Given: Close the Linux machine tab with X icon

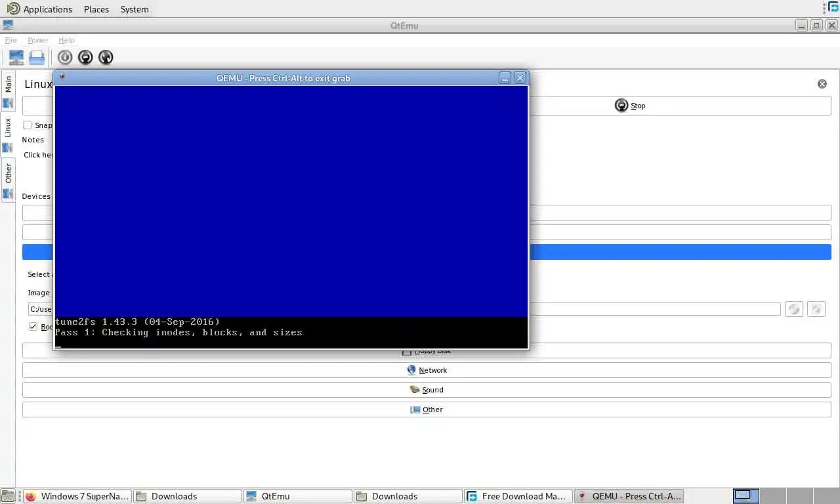Looking at the screenshot, I should pyautogui.click(x=822, y=84).
